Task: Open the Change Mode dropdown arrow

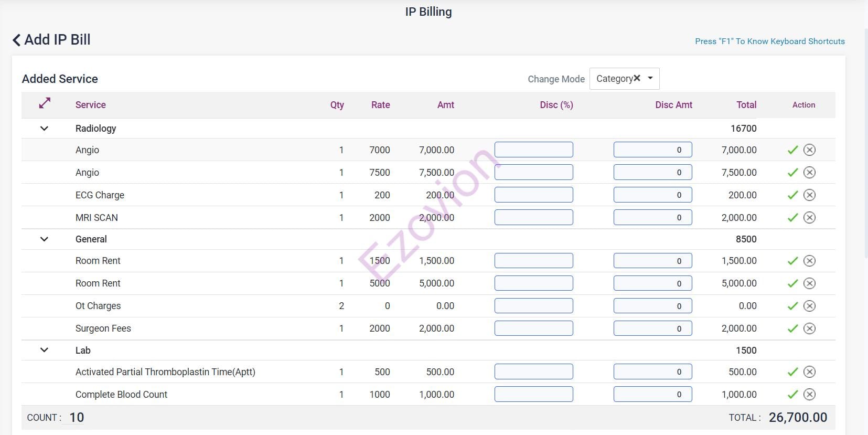Action: click(x=650, y=78)
